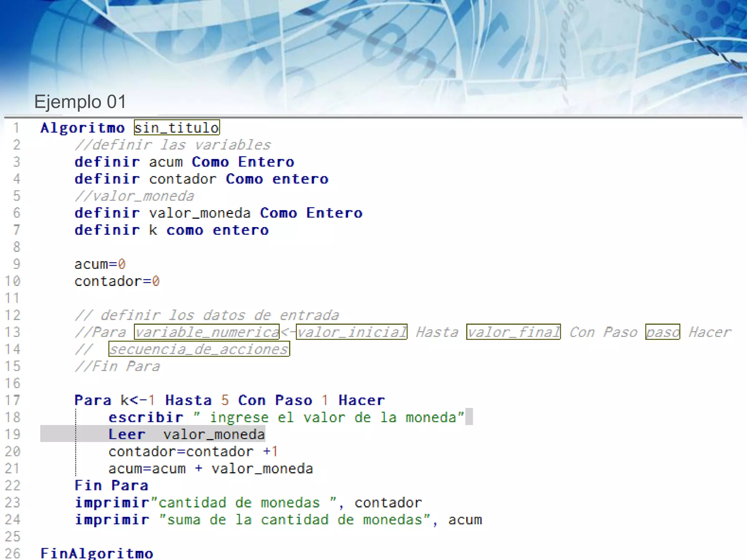Click definir valor_moneda Como Entero line
The height and width of the screenshot is (560, 747).
(218, 213)
